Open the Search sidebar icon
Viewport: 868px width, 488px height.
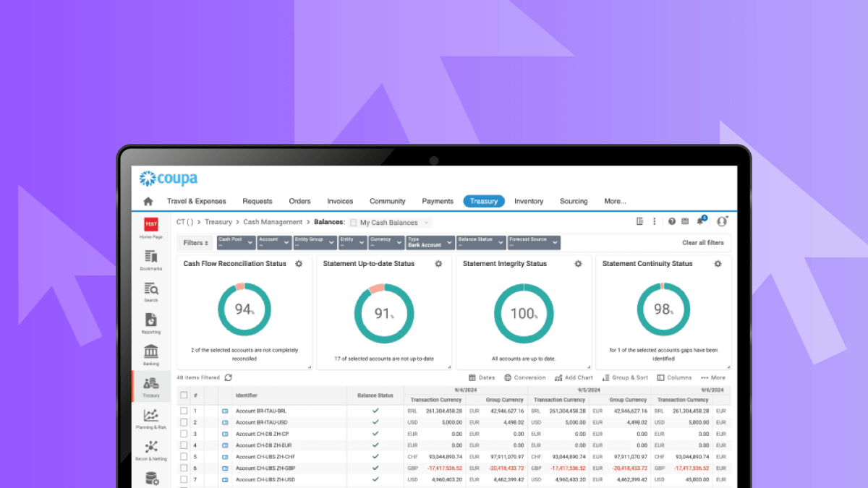(x=151, y=292)
